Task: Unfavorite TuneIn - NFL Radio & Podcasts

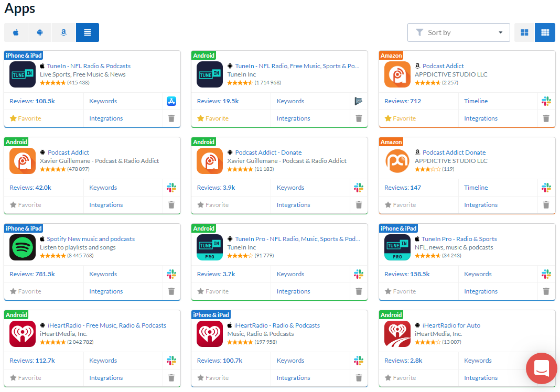Action: tap(25, 118)
